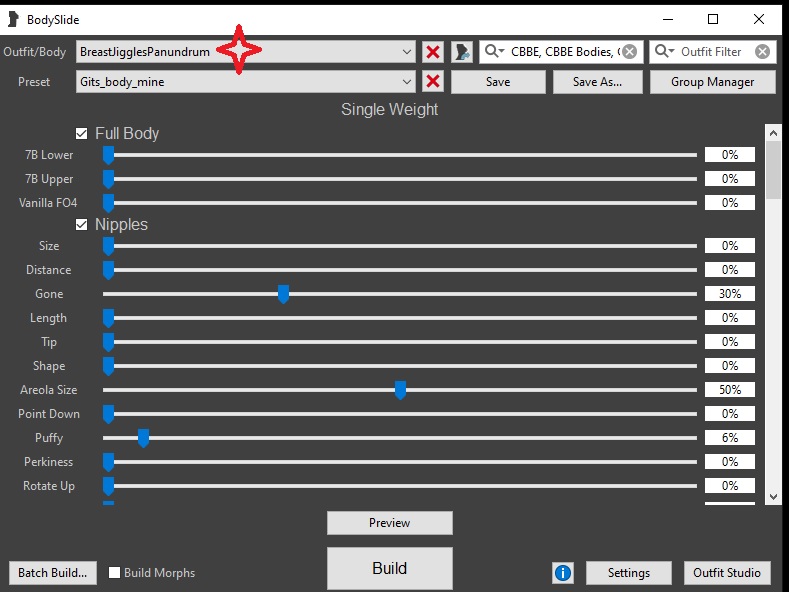Clear the CBBE group filter text
Viewport: 789px width, 592px height.
pyautogui.click(x=629, y=52)
